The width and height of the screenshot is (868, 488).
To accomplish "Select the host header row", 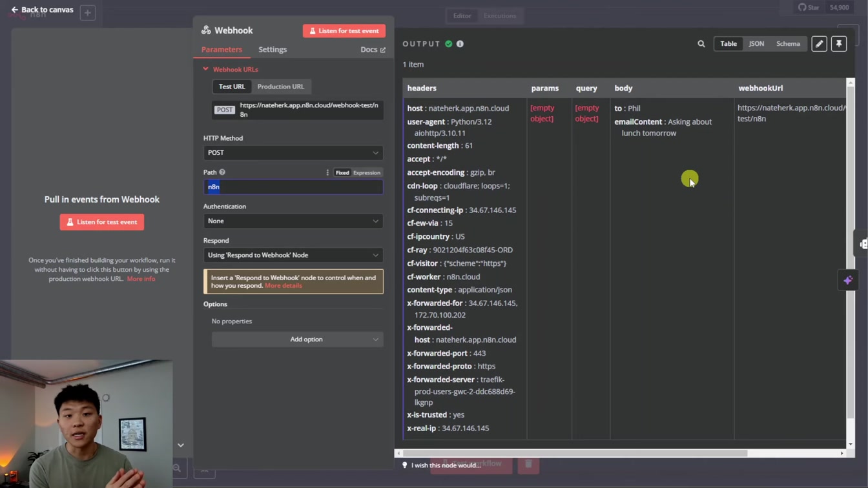I will [x=458, y=108].
